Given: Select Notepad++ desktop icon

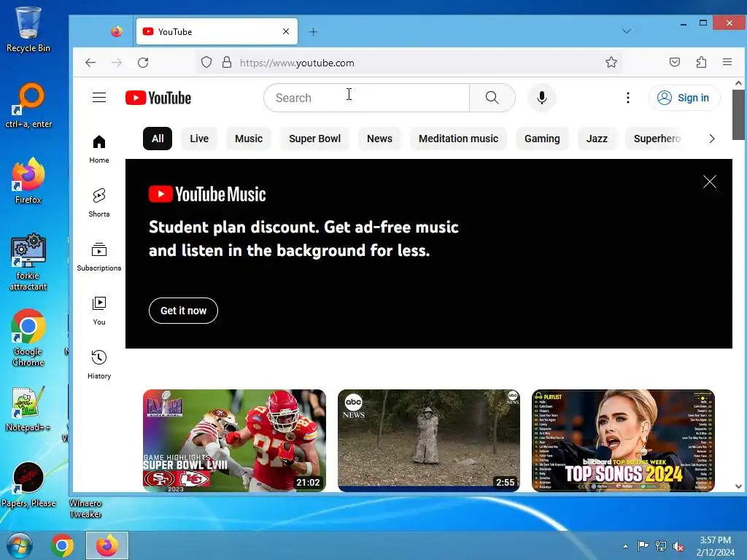Looking at the screenshot, I should point(28,409).
